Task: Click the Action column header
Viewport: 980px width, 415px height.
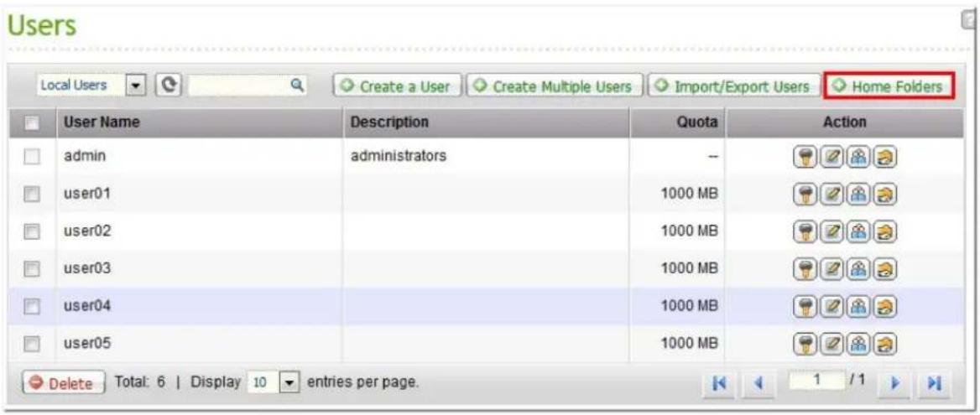Action: click(x=844, y=123)
